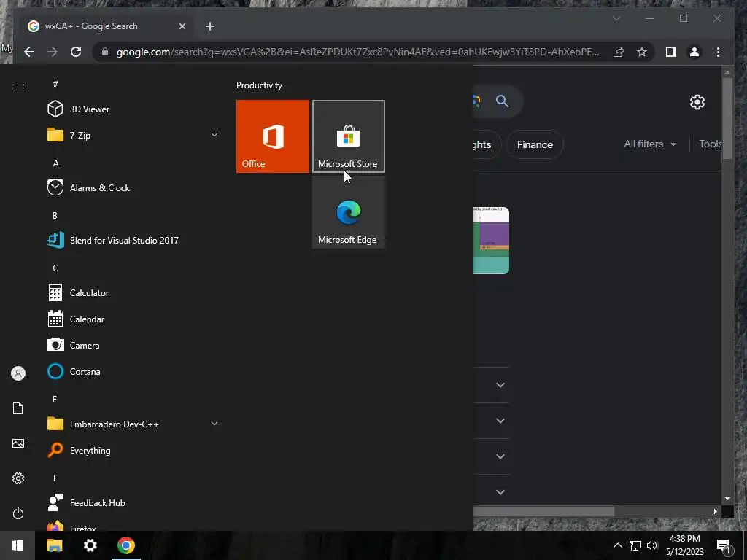Viewport: 747px width, 560px height.
Task: Click the letter F section header
Action: (x=55, y=478)
